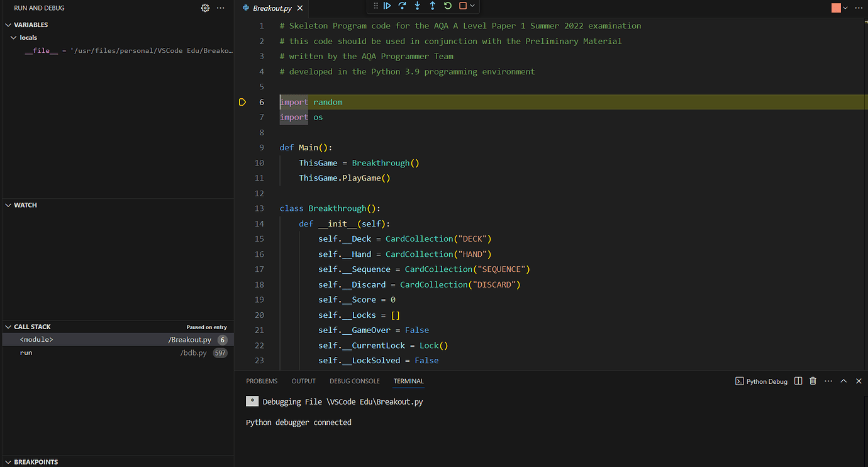Click the Step Into debug icon
This screenshot has height=467, width=868.
[x=418, y=6]
